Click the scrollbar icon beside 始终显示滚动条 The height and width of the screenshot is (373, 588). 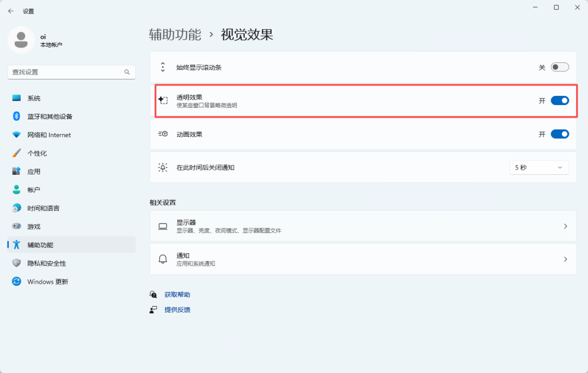point(163,67)
